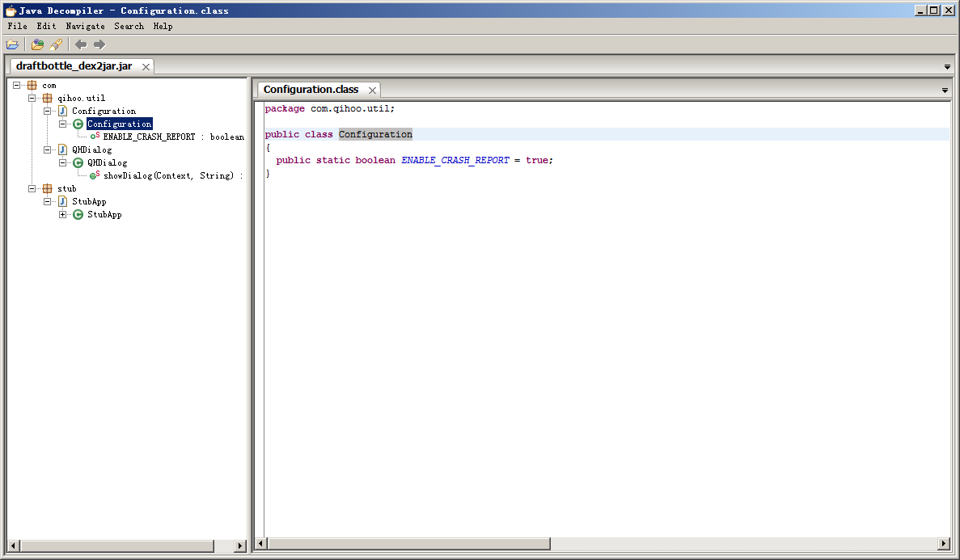The width and height of the screenshot is (960, 560).
Task: Collapse the QHDialog file node
Action: (47, 149)
